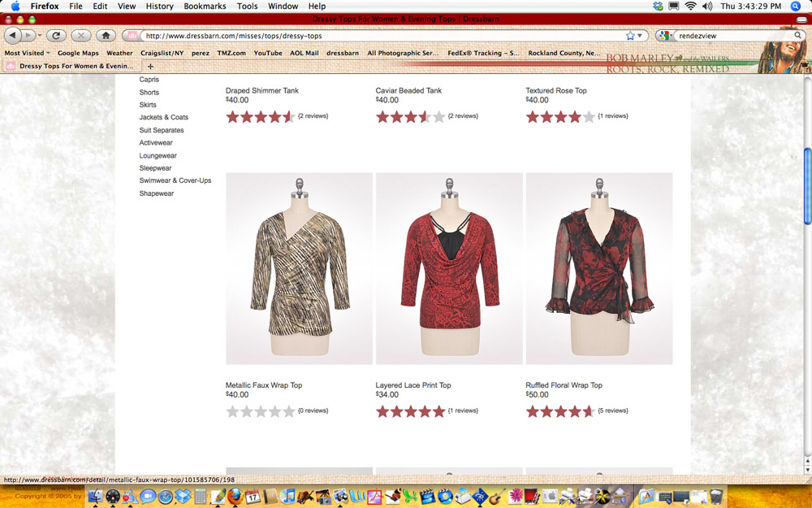The width and height of the screenshot is (812, 508).
Task: Select the Shapewear category link
Action: pos(157,193)
